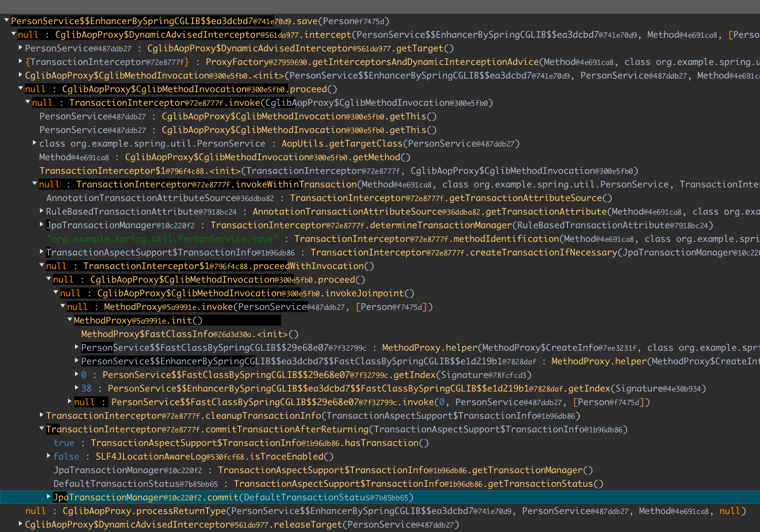760x532 pixels.
Task: Expand the isTraceEnabled() false row
Action: click(49, 455)
